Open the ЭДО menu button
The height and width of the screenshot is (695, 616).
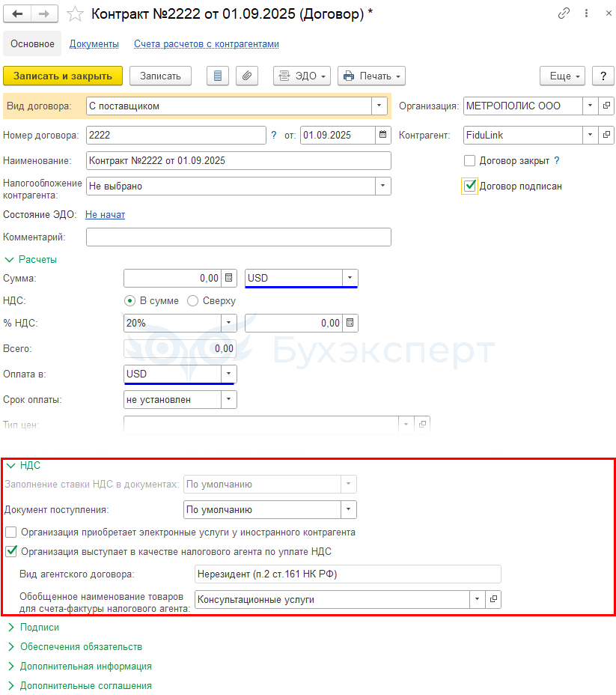click(302, 76)
